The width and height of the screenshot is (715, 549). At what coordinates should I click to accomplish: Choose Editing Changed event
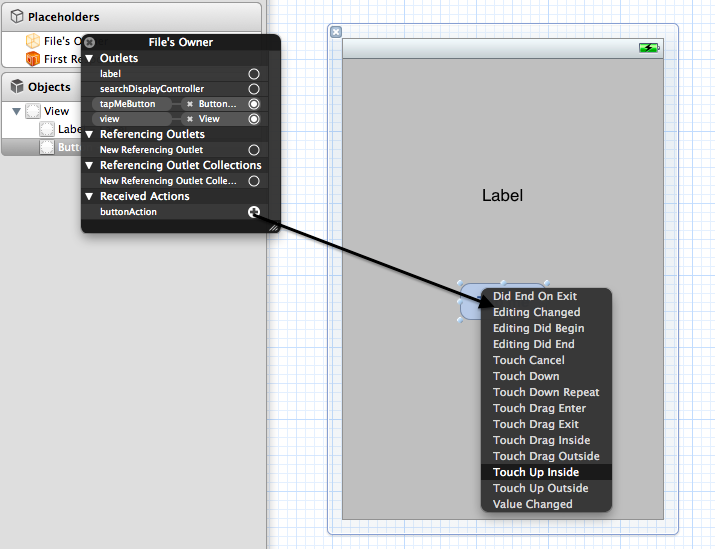(x=546, y=312)
